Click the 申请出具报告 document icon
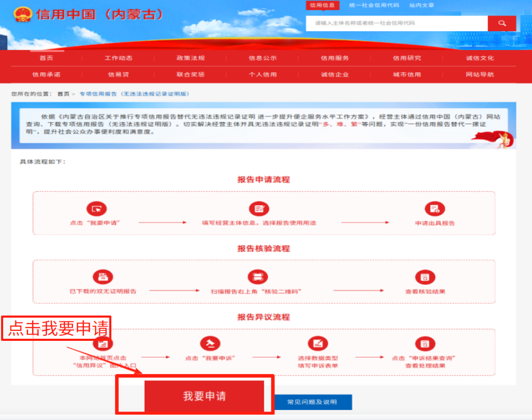Screen dimensions: 532x420 435,208
